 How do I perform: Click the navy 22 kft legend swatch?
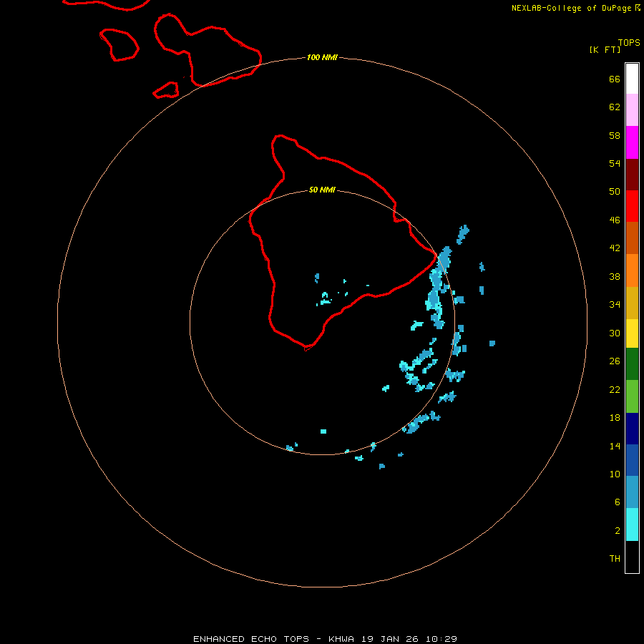(632, 429)
